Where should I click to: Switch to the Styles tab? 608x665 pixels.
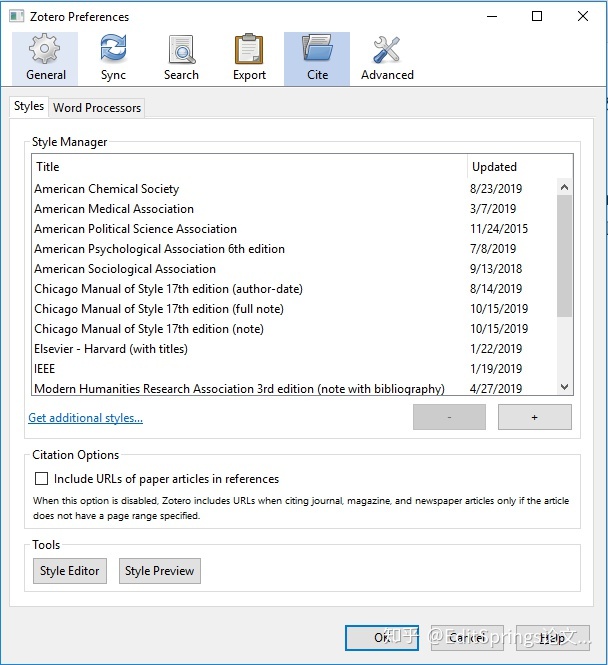[x=29, y=106]
